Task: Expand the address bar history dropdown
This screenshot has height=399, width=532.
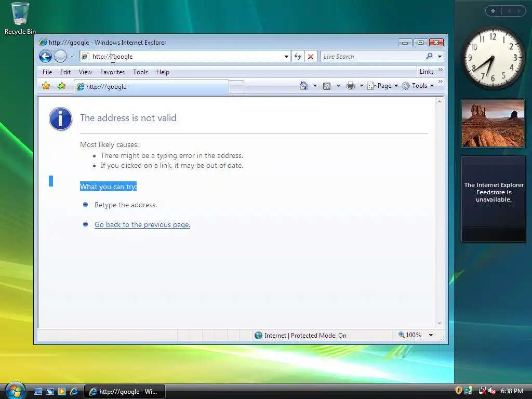Action: tap(286, 56)
